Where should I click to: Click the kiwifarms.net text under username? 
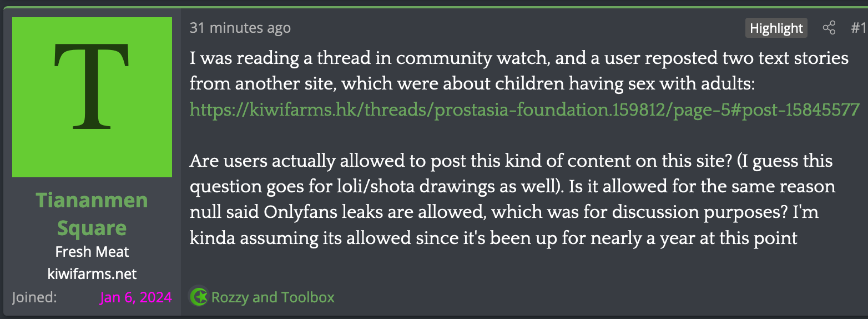92,273
